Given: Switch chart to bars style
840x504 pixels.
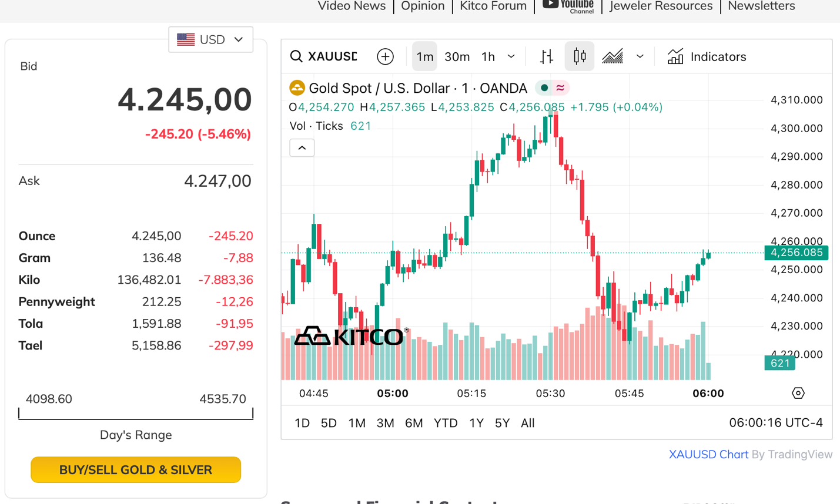Looking at the screenshot, I should (547, 56).
